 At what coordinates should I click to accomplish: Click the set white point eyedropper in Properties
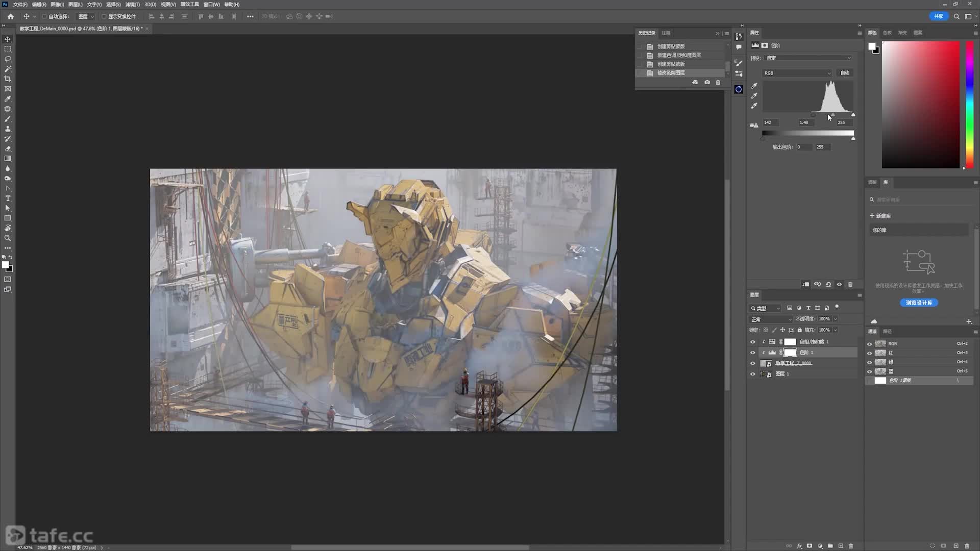pos(754,106)
